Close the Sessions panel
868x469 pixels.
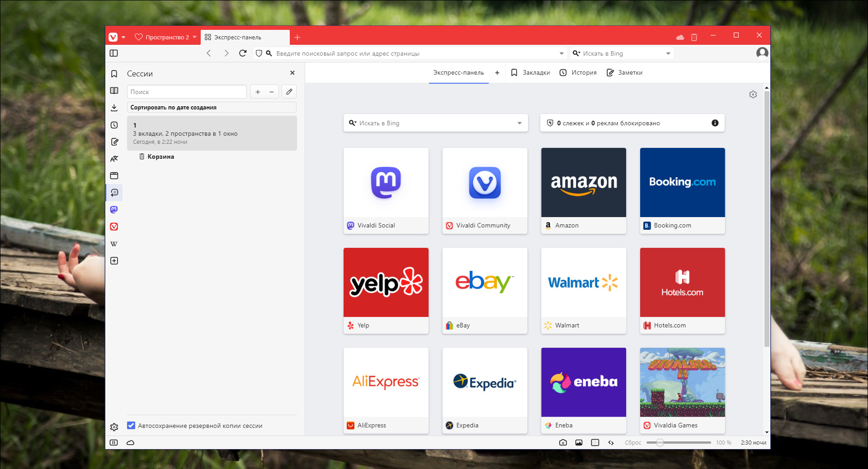[x=292, y=73]
